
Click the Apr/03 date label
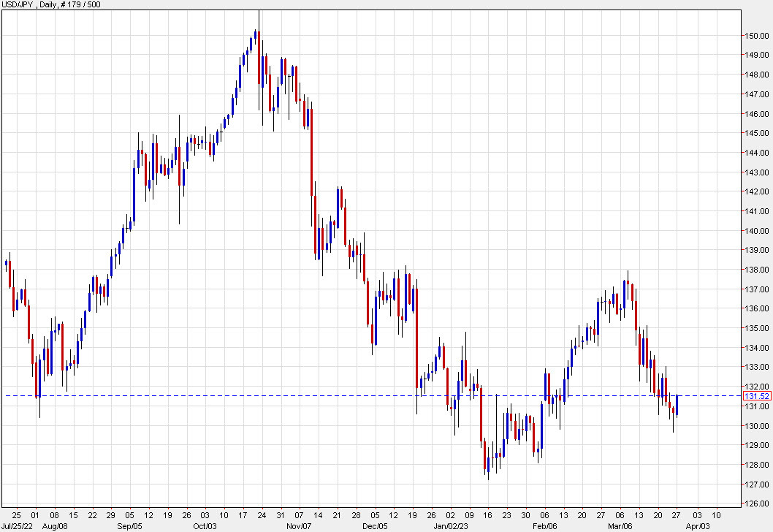[697, 524]
